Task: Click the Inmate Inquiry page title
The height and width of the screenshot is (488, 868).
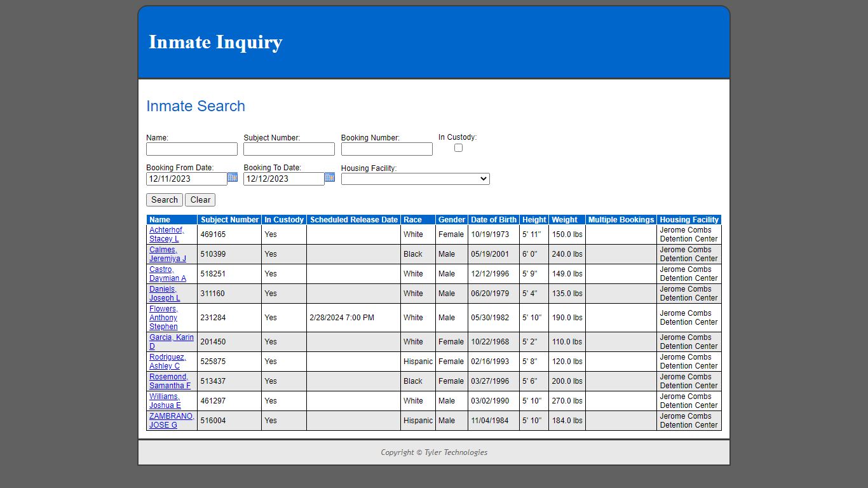Action: (215, 42)
